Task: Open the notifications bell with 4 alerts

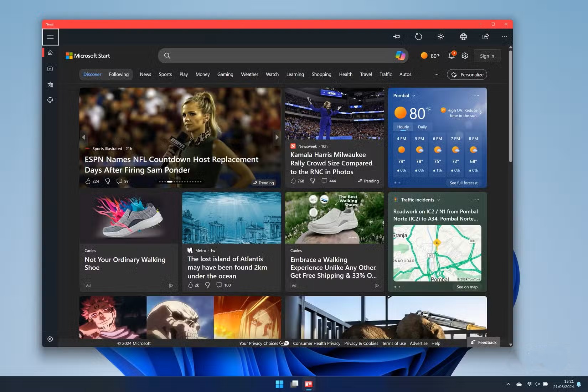Action: pos(451,56)
